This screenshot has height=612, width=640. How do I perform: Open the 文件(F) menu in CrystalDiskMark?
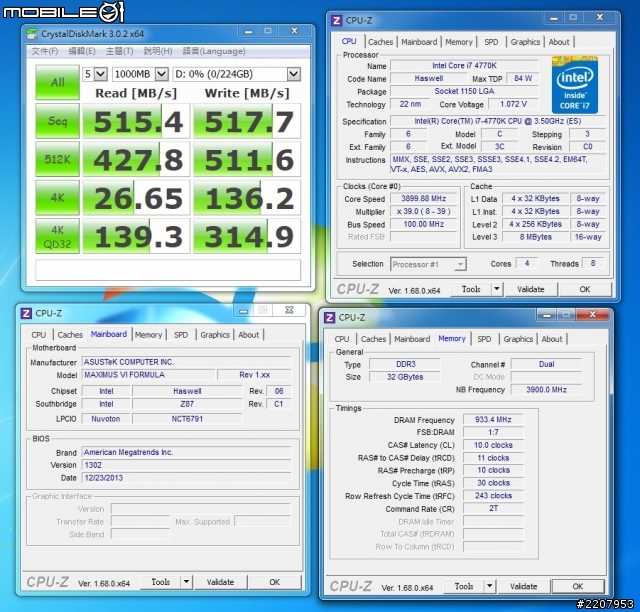pyautogui.click(x=44, y=51)
